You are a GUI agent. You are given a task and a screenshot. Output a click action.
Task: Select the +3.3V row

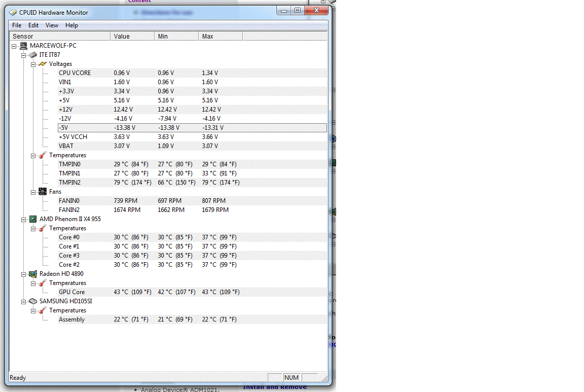(193, 91)
